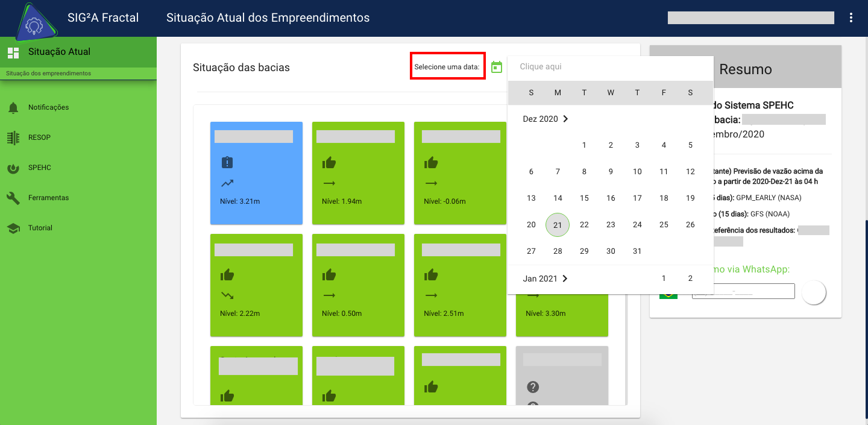Choose December 31 in the calendar

637,251
